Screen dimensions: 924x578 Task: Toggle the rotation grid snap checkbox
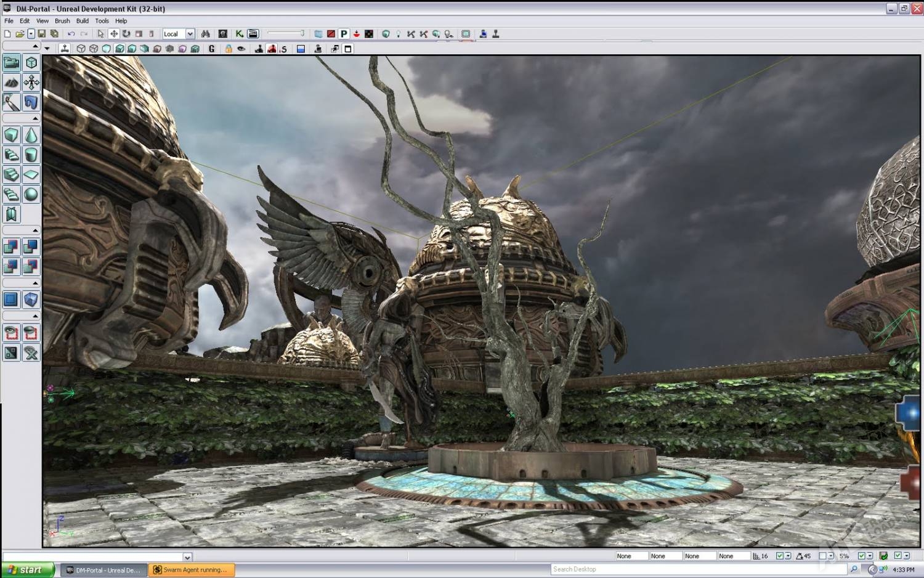(x=822, y=556)
